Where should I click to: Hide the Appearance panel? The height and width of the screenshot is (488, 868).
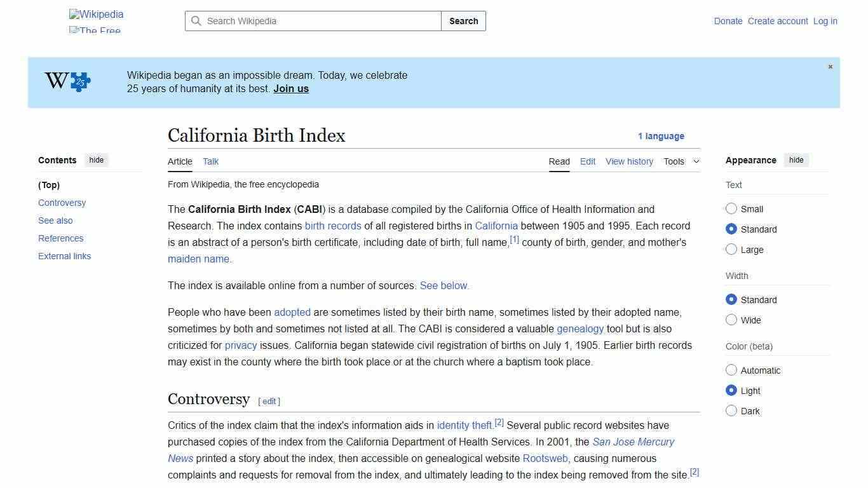pos(796,160)
